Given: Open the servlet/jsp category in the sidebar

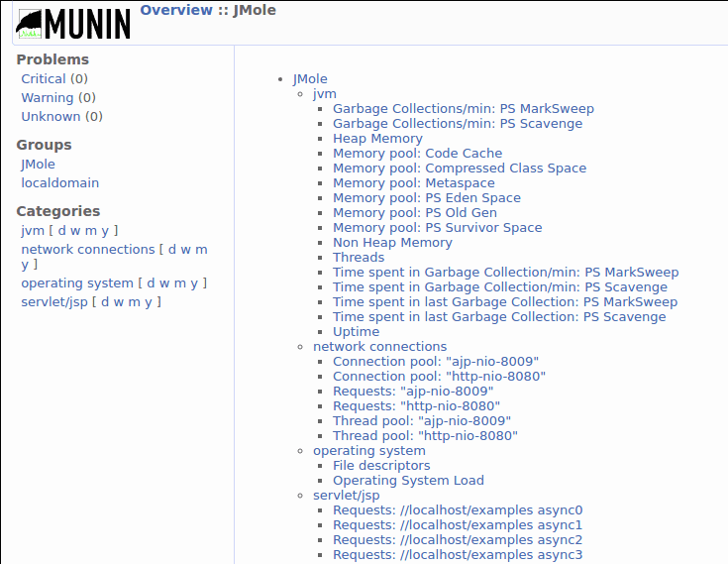Looking at the screenshot, I should [54, 302].
